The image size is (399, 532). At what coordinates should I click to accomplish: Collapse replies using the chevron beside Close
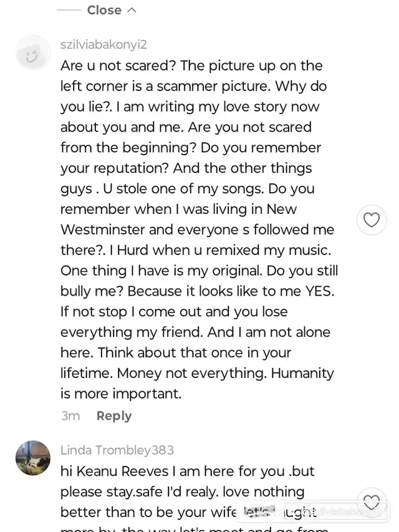[132, 10]
